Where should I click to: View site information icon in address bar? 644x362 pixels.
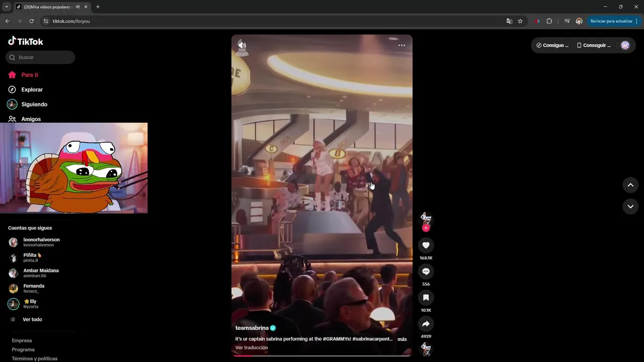[x=46, y=21]
